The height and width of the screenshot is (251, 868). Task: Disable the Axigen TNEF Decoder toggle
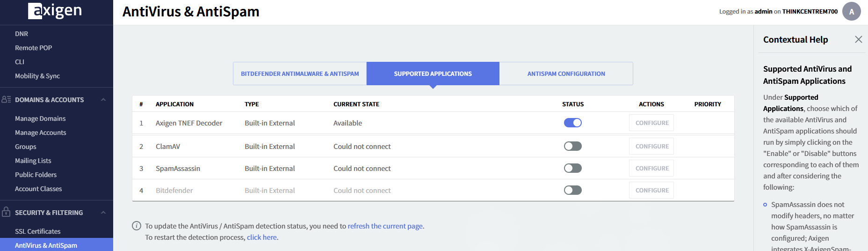[572, 123]
